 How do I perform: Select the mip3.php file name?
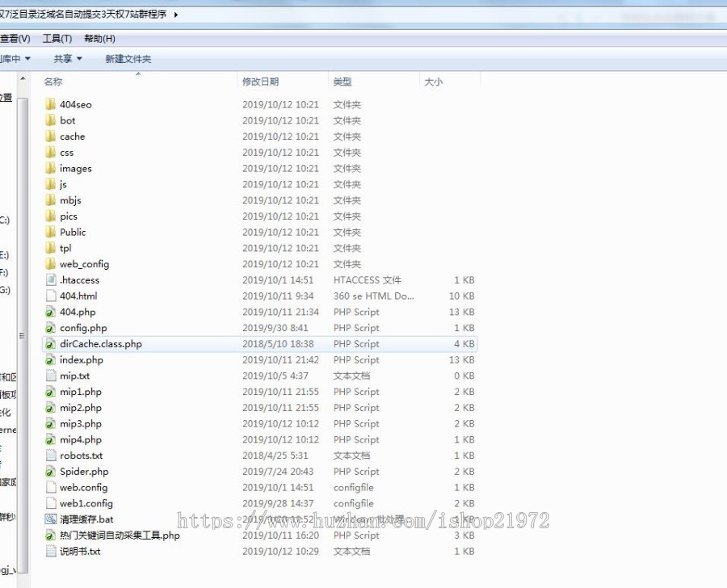pyautogui.click(x=81, y=424)
